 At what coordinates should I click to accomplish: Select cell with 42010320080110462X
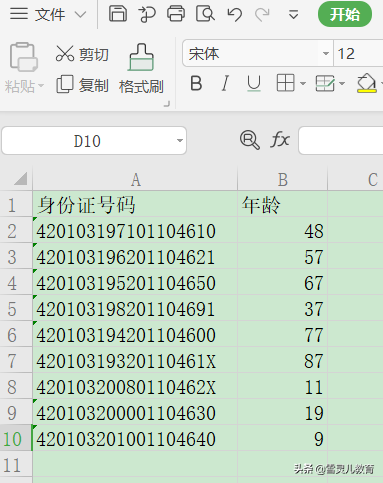pos(135,386)
